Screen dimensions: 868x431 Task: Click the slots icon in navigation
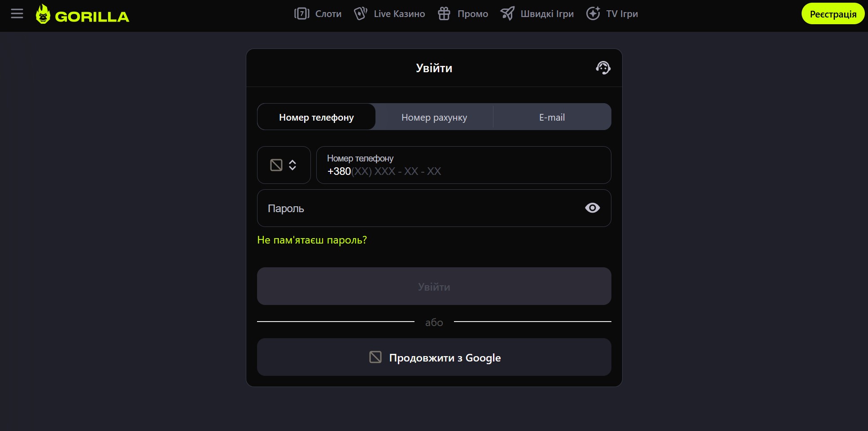[x=301, y=14]
